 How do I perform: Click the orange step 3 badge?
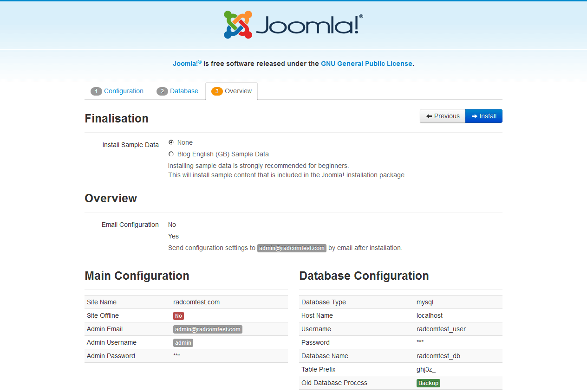pyautogui.click(x=217, y=91)
